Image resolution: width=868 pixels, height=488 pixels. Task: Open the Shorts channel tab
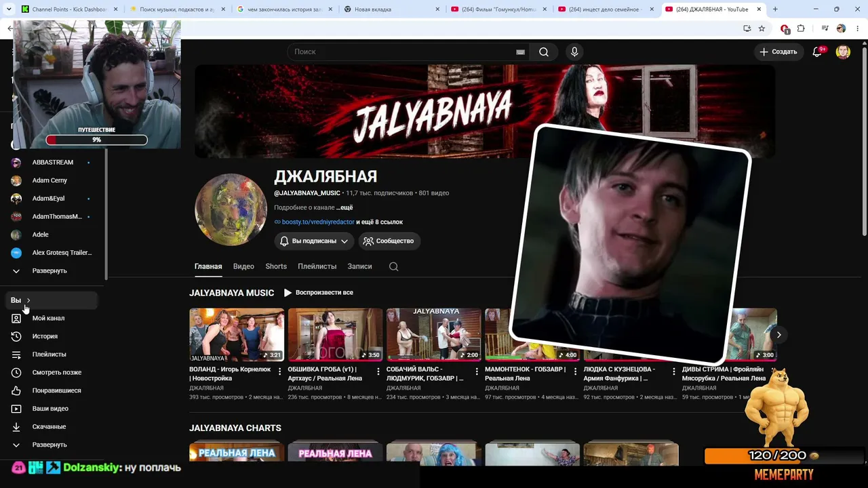click(x=276, y=266)
